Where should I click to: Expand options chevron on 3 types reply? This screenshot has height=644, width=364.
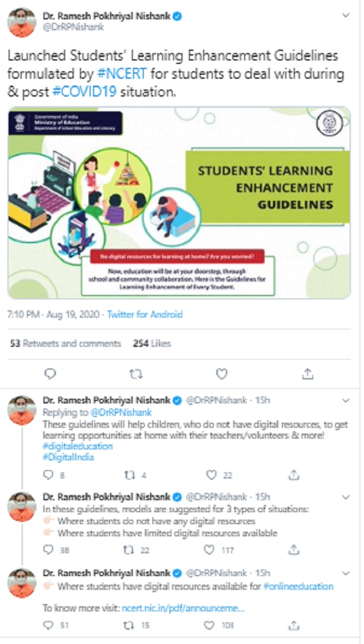[x=346, y=497]
